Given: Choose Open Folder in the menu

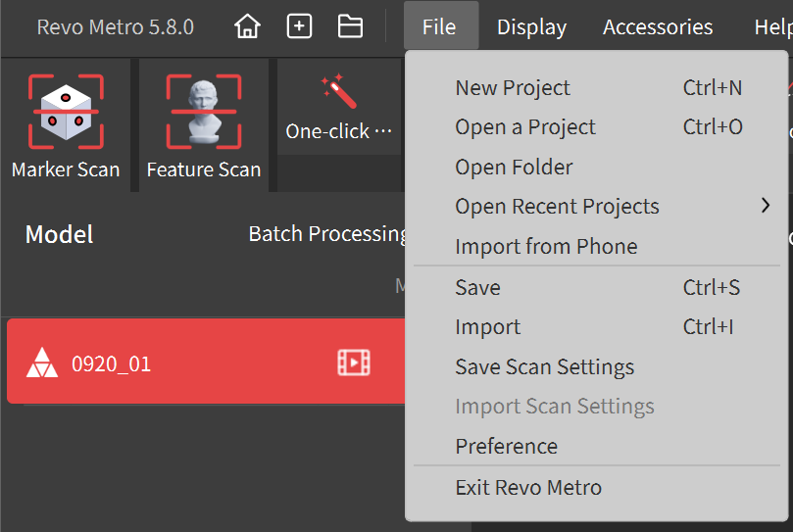Looking at the screenshot, I should (514, 167).
